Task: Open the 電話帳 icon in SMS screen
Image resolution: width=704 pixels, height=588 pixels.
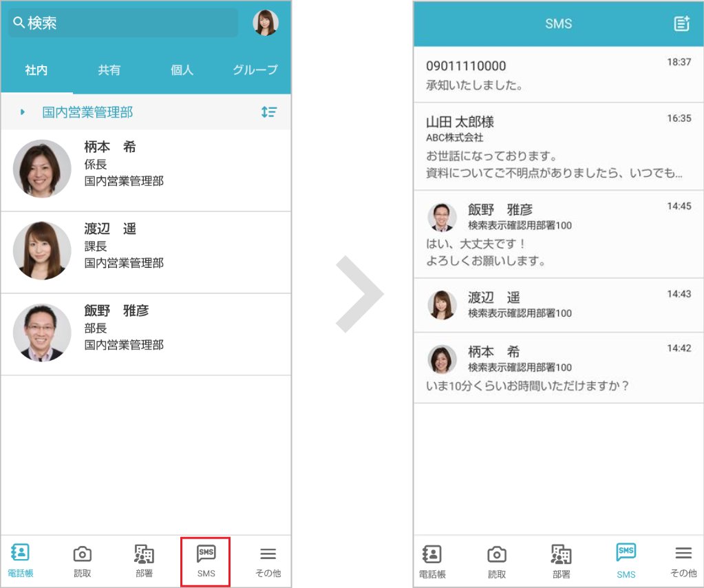Action: (432, 554)
